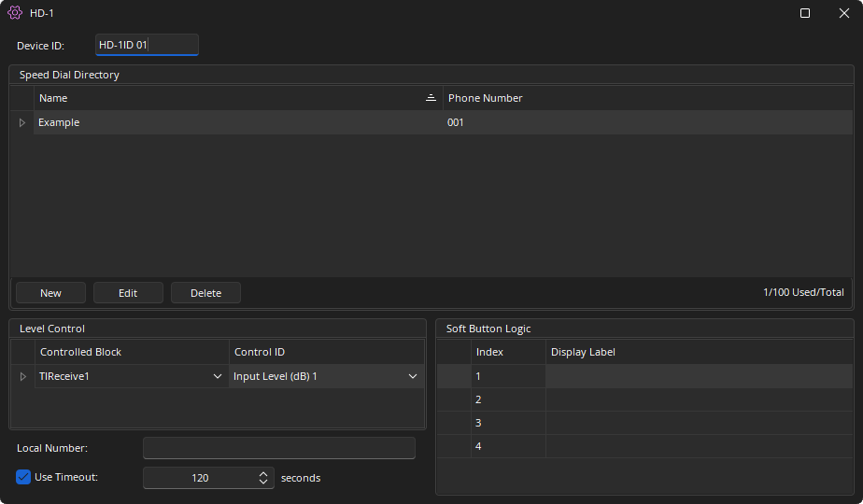Click Display Label cell for index 2
The image size is (863, 504).
[x=698, y=399]
